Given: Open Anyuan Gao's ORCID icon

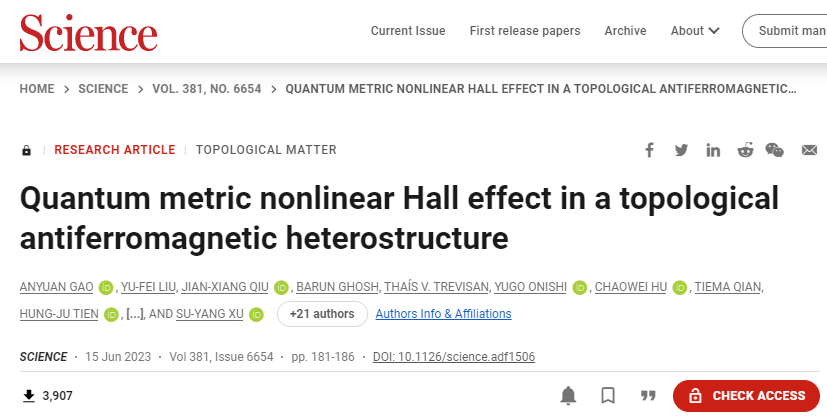Looking at the screenshot, I should (105, 288).
